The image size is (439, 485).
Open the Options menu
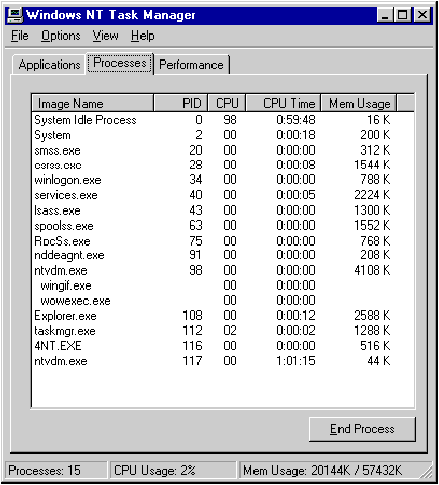pyautogui.click(x=61, y=36)
